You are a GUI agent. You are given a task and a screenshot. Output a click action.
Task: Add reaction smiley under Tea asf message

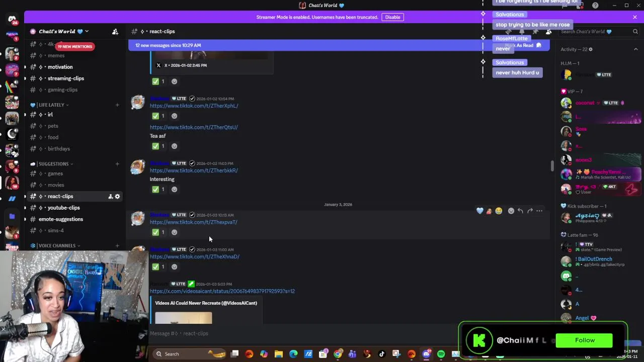[x=174, y=146]
